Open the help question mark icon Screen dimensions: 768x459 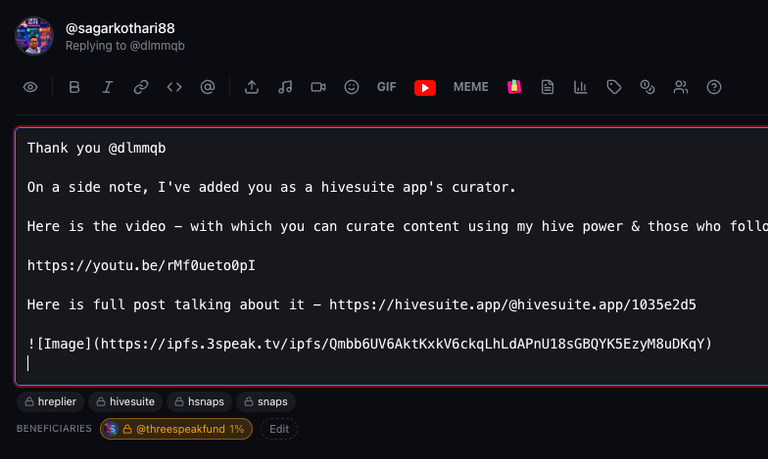click(714, 87)
